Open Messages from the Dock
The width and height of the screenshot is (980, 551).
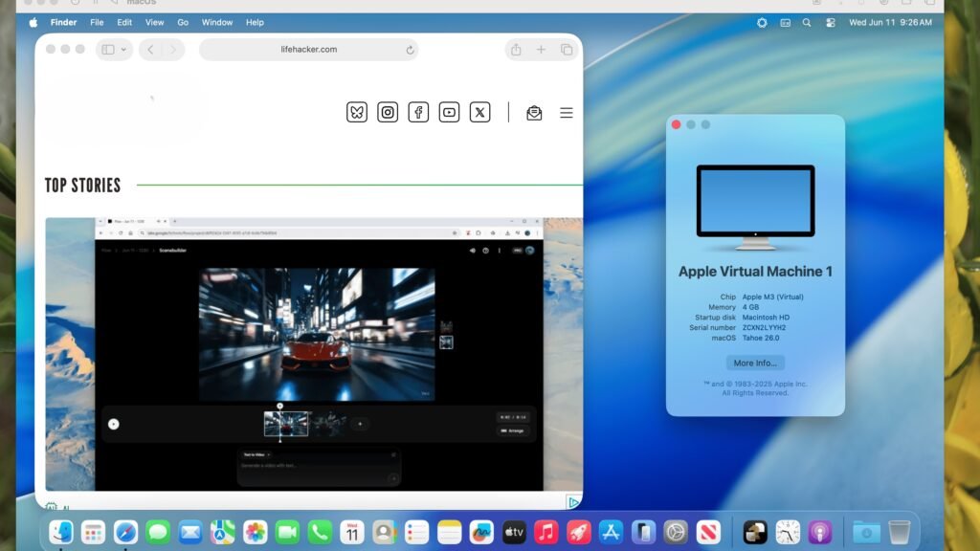(158, 532)
